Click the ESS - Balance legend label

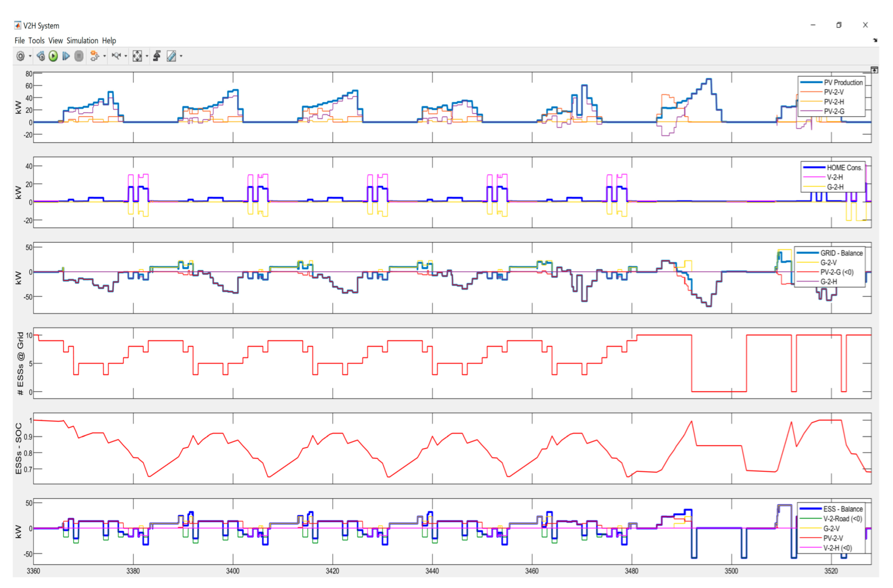[x=843, y=509]
